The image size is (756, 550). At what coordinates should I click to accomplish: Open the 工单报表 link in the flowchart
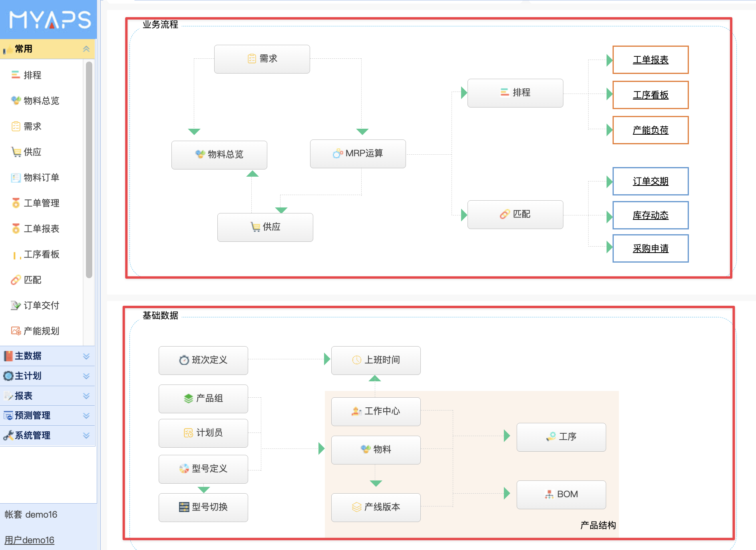650,60
